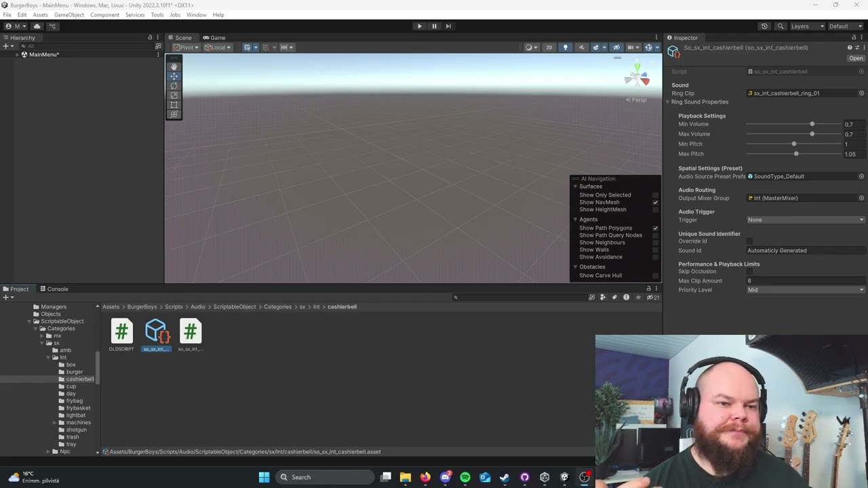Collapse the Surfaces section in AI Navigation
Screen dimensions: 868x488
pyautogui.click(x=575, y=186)
